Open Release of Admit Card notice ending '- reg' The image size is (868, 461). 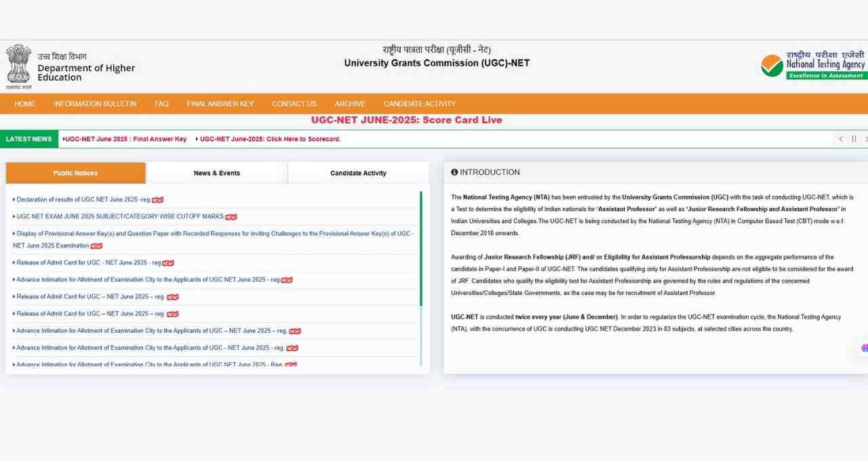[87, 262]
